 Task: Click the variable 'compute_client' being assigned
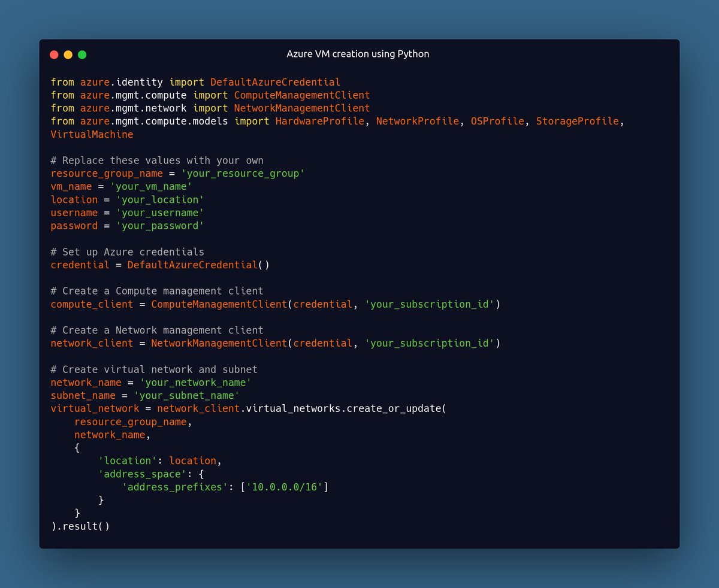point(92,304)
